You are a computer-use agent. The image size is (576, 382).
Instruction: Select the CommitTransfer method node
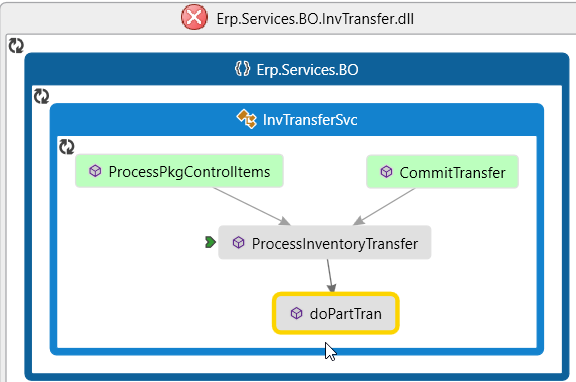click(442, 172)
